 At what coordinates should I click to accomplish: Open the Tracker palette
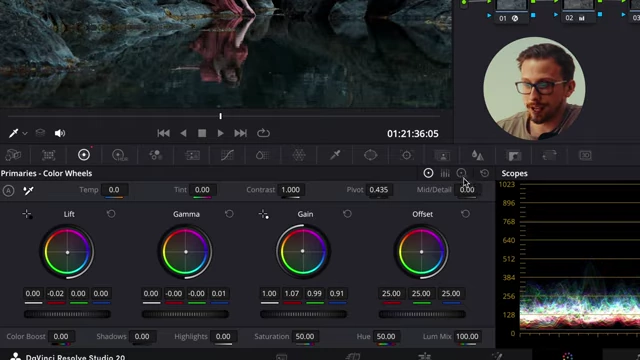[406, 155]
